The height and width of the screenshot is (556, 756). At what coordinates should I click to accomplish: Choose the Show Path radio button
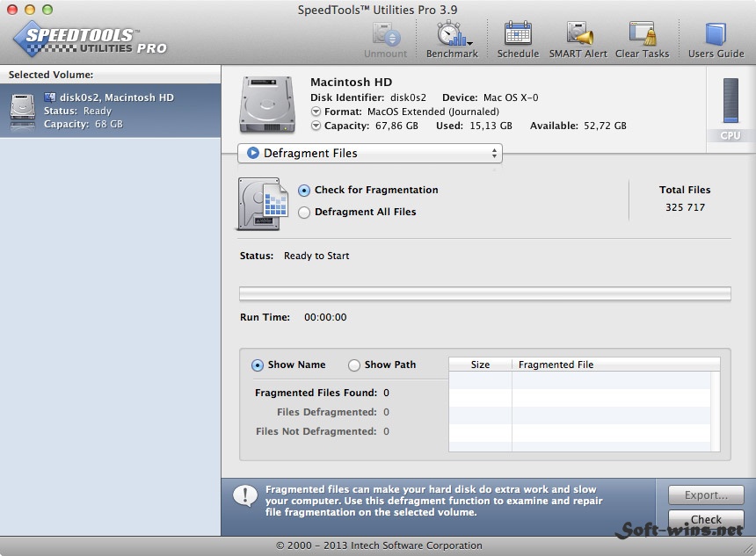[x=354, y=365]
